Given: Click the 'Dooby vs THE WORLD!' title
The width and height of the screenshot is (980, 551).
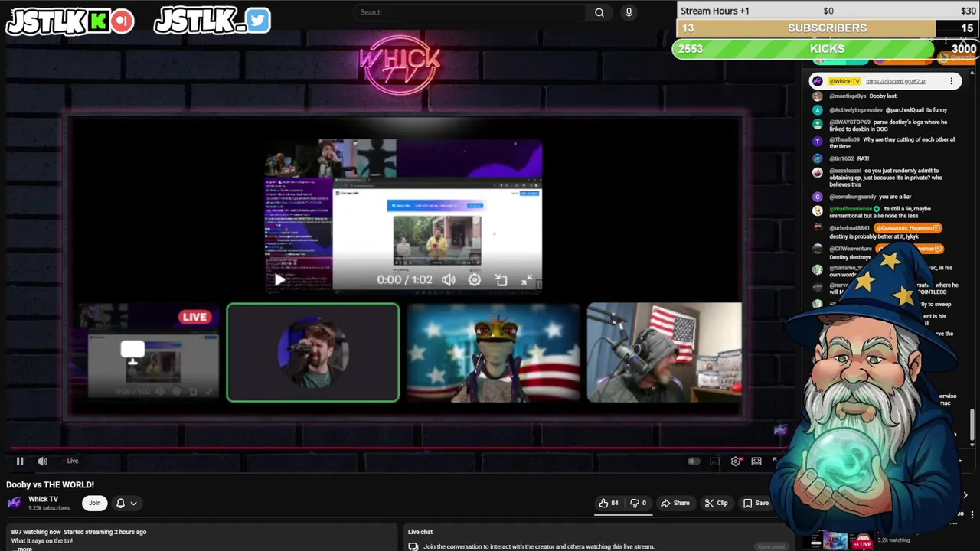Looking at the screenshot, I should (x=51, y=484).
